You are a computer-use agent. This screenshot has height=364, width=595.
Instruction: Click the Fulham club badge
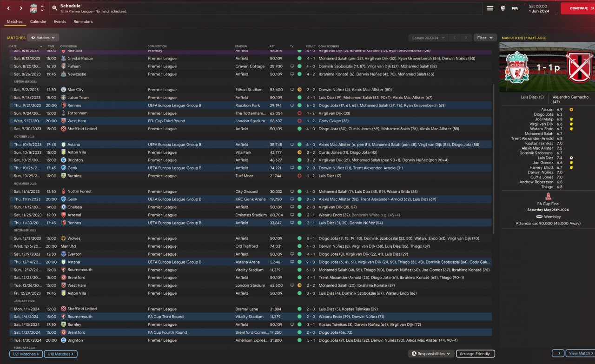pos(63,66)
